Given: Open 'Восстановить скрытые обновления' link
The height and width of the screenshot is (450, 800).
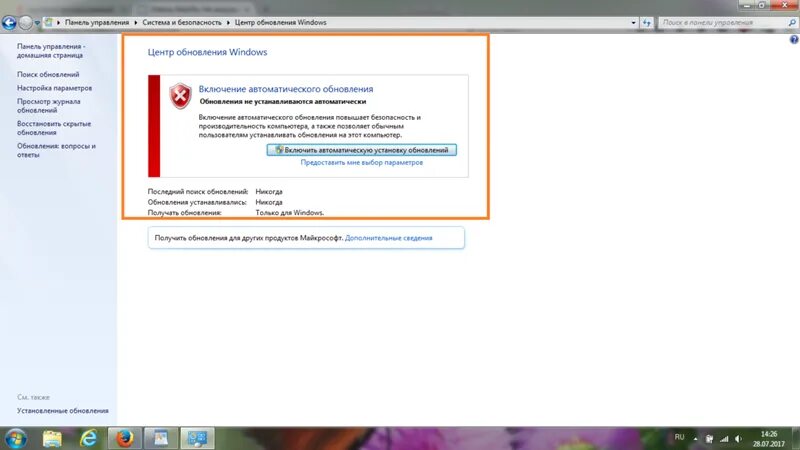Looking at the screenshot, I should pyautogui.click(x=54, y=128).
